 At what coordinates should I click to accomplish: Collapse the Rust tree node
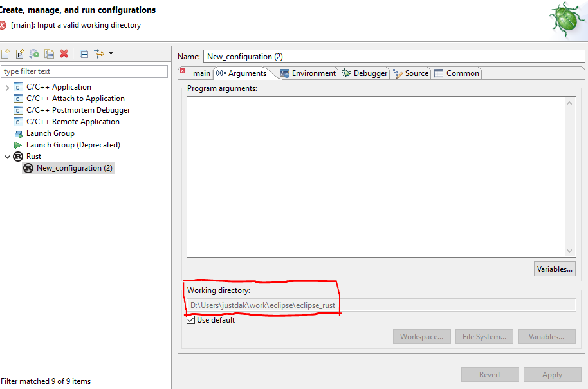point(8,156)
